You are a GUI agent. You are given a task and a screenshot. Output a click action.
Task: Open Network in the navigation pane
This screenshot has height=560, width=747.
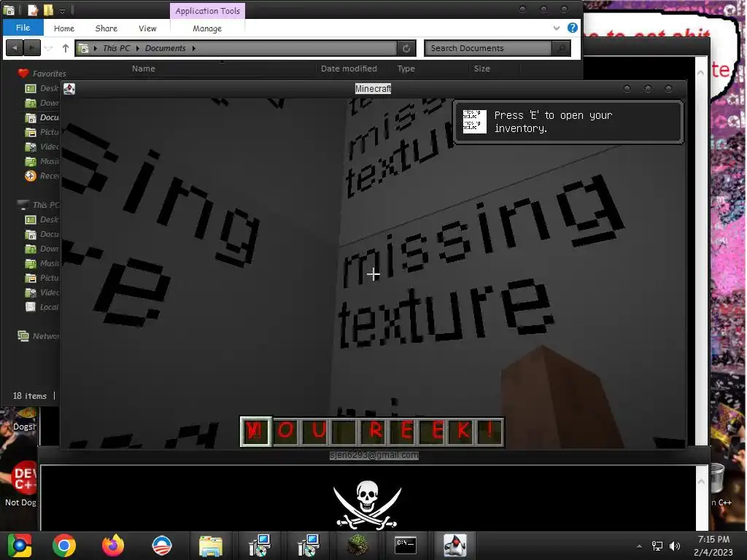click(38, 335)
